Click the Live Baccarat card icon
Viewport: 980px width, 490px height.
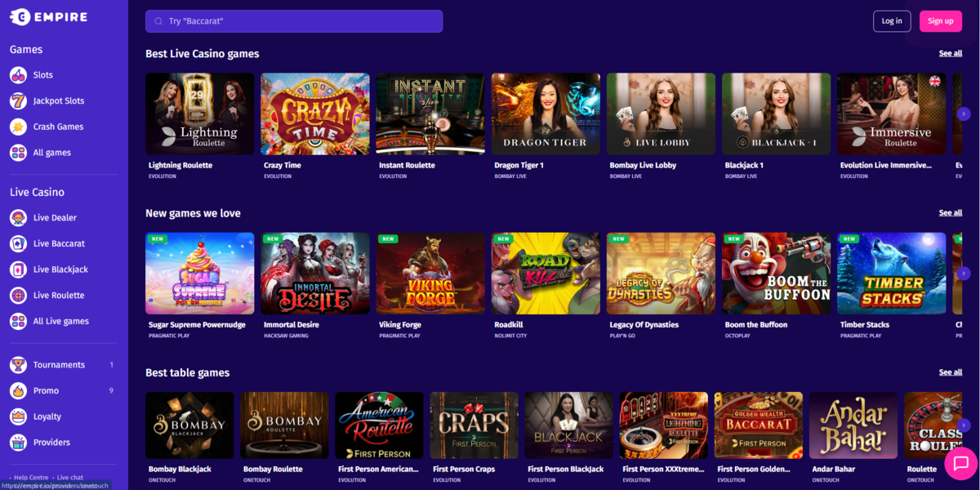pyautogui.click(x=18, y=243)
